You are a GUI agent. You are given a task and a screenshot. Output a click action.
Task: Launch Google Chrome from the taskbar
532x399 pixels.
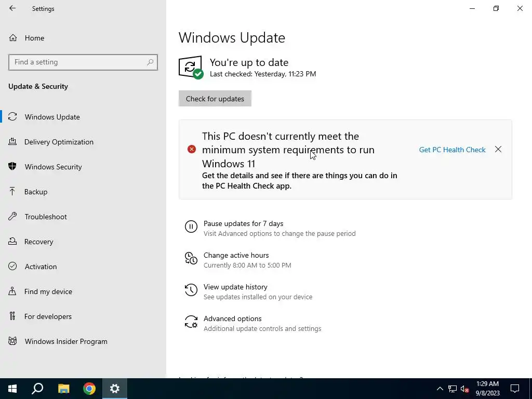click(x=89, y=389)
